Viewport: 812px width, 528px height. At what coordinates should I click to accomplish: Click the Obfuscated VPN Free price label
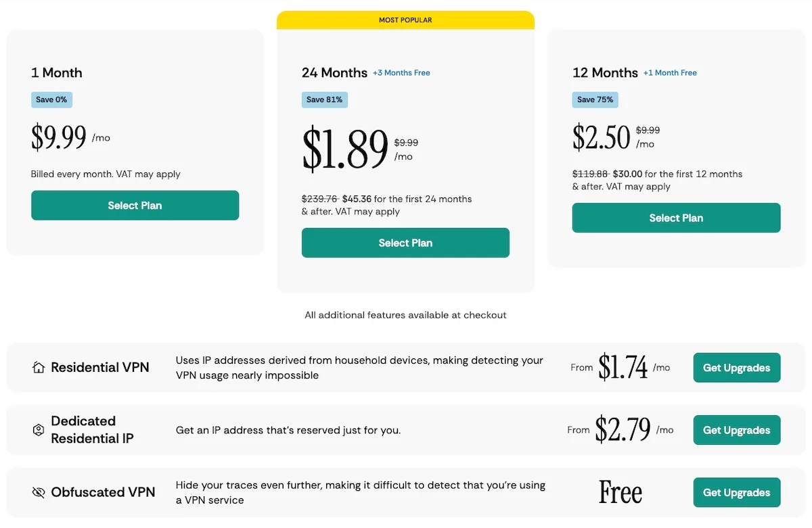coord(620,492)
